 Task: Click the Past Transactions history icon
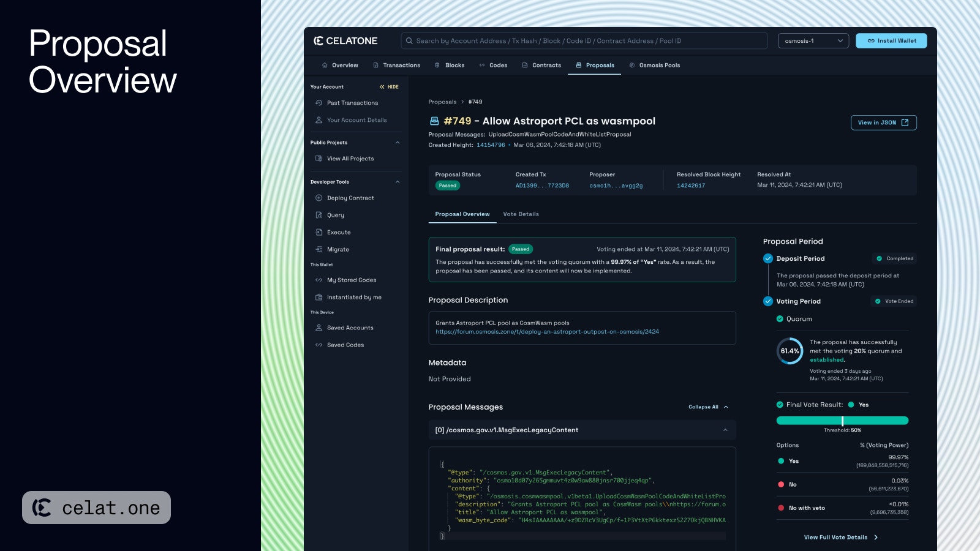point(318,103)
